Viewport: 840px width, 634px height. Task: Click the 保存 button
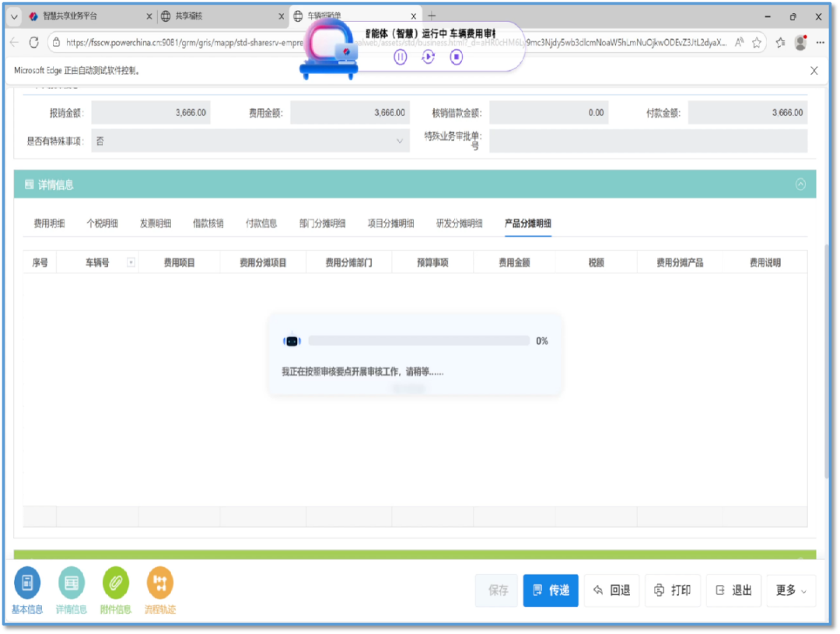497,590
